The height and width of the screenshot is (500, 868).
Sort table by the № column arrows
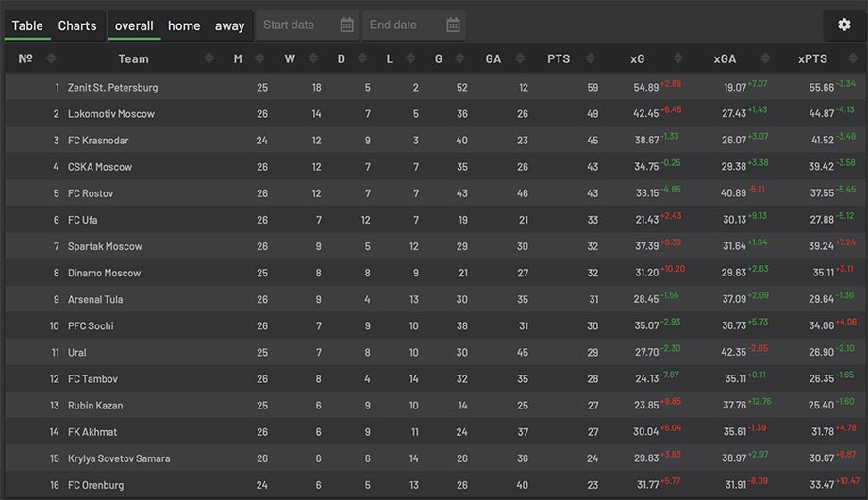click(x=51, y=58)
